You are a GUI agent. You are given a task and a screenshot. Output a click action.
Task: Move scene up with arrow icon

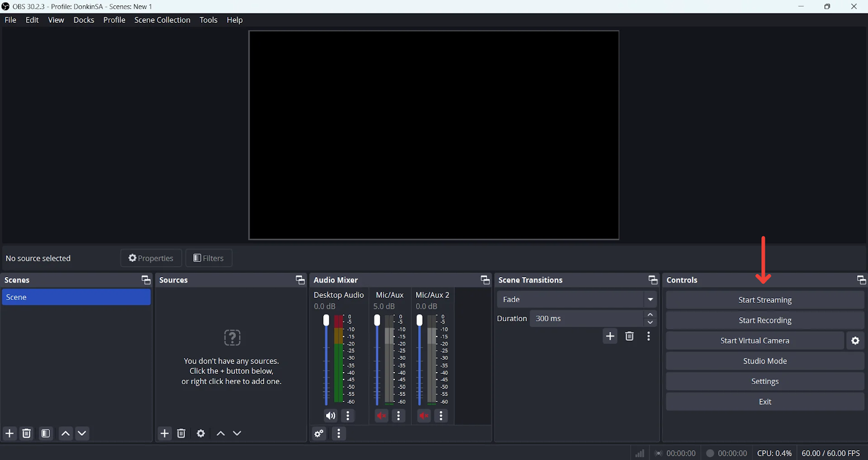pos(66,433)
